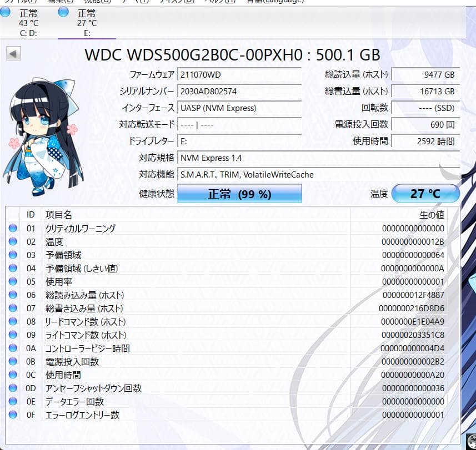Click the rotation rate ---- (SSD) value
Screen dimensions: 476x450
tap(425, 108)
